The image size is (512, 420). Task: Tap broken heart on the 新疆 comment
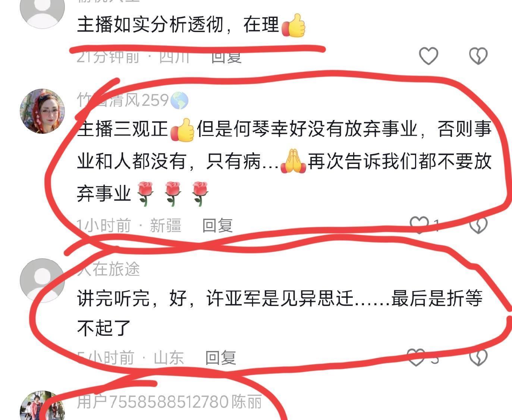click(x=478, y=225)
